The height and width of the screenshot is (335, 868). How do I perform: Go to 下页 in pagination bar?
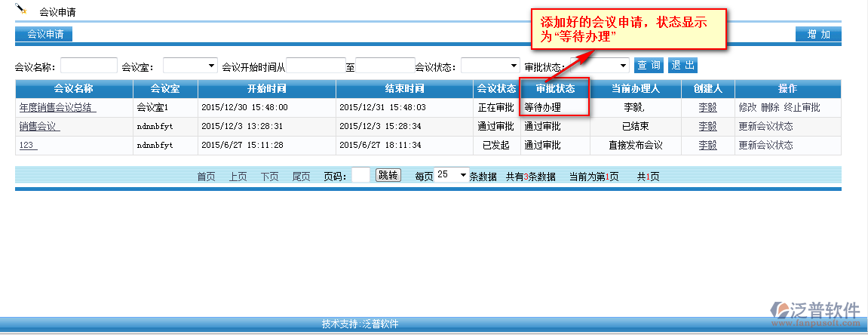(269, 177)
